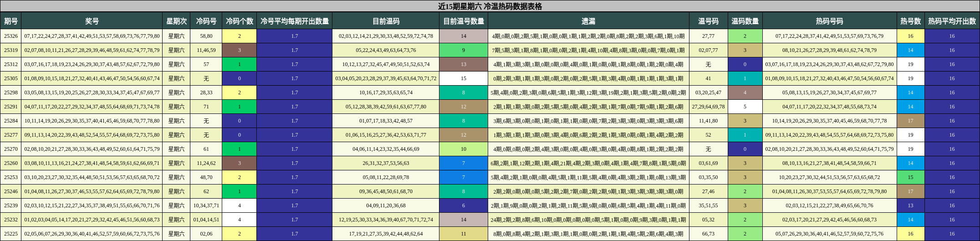The image size is (980, 241).
Task: Click current warm codes 01,07,17,18,33,42,48,57
Action: (x=386, y=121)
